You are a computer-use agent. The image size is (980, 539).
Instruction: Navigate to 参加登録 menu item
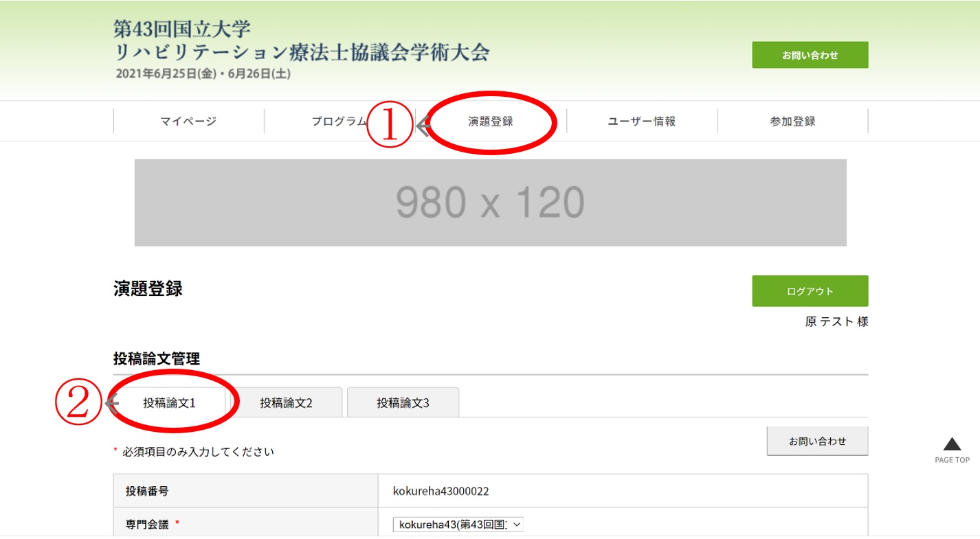(x=792, y=122)
